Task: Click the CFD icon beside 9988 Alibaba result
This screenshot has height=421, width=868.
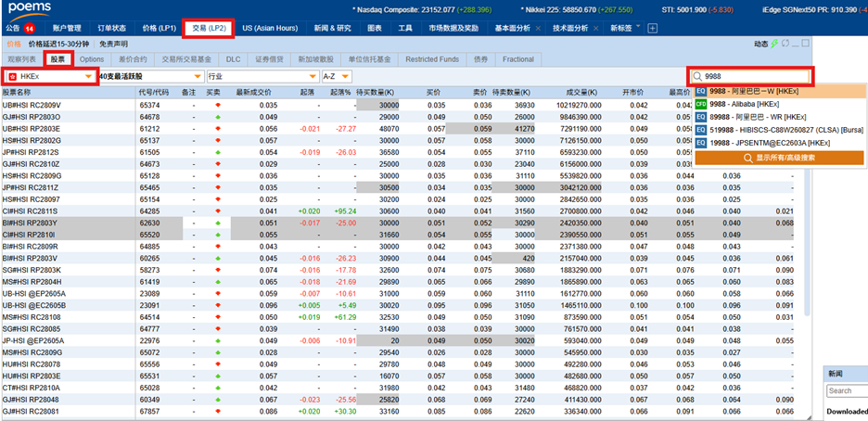Action: (x=701, y=105)
